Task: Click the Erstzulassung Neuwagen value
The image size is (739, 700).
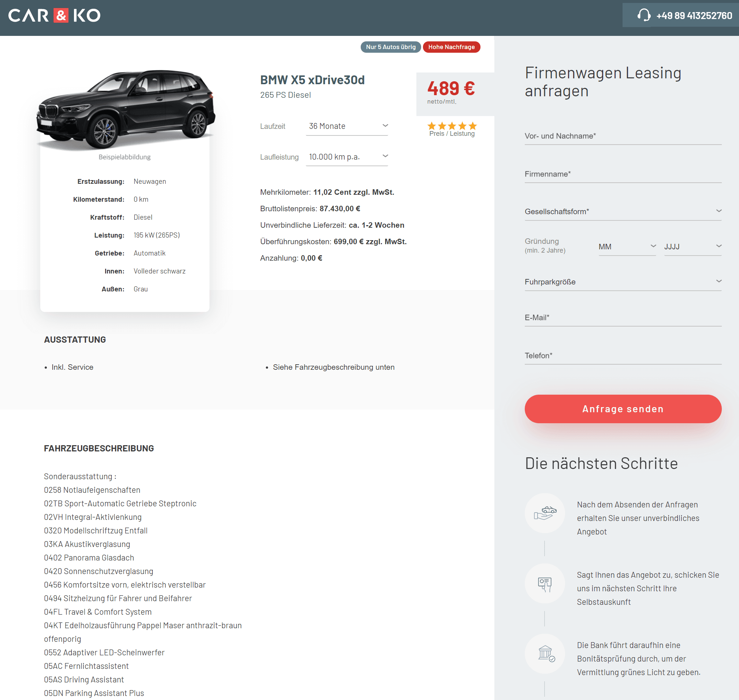Action: coord(150,181)
